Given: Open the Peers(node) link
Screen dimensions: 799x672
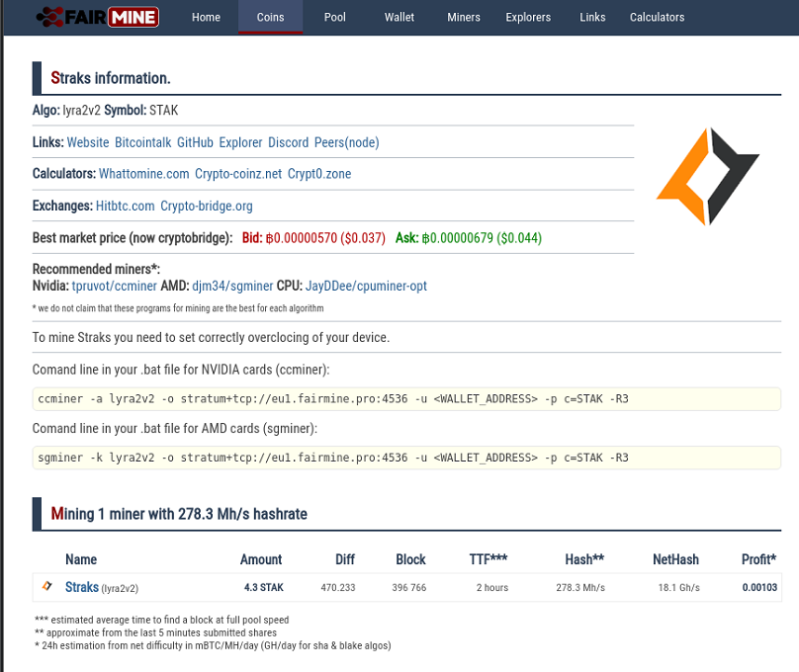Looking at the screenshot, I should pos(346,142).
